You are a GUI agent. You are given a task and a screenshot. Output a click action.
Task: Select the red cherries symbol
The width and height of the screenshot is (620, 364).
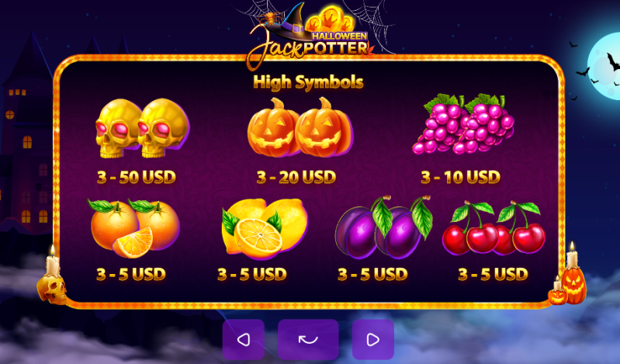[494, 227]
